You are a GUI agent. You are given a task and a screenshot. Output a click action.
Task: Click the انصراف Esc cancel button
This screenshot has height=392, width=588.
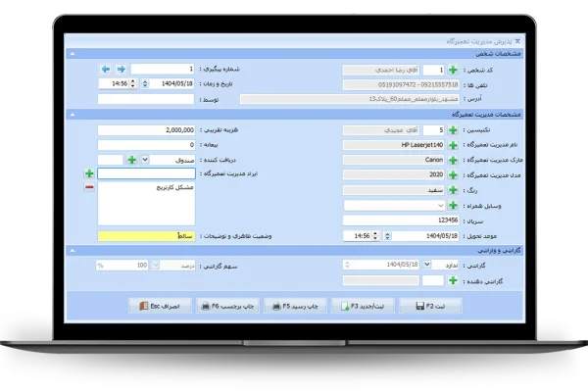(x=158, y=306)
